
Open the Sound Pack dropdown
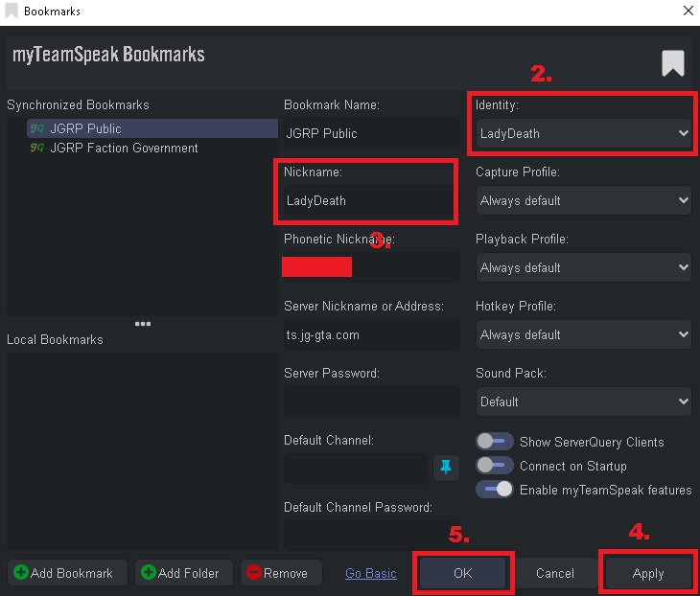[583, 401]
